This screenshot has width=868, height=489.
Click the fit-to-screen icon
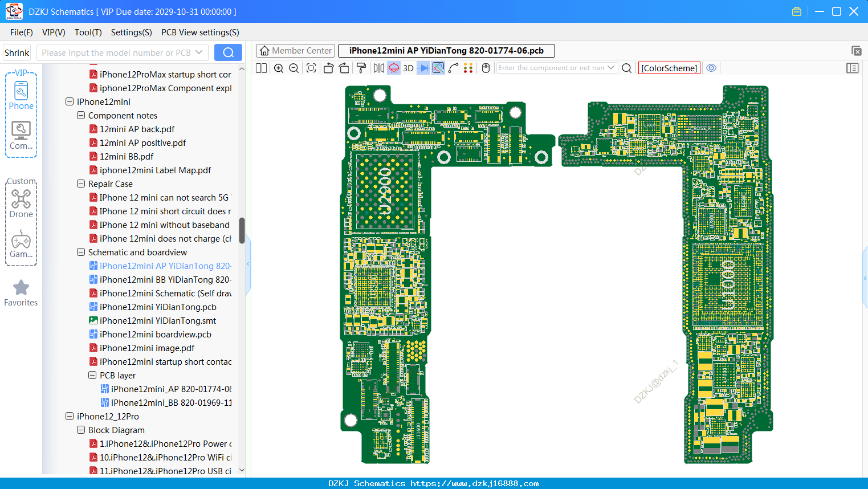tap(311, 68)
